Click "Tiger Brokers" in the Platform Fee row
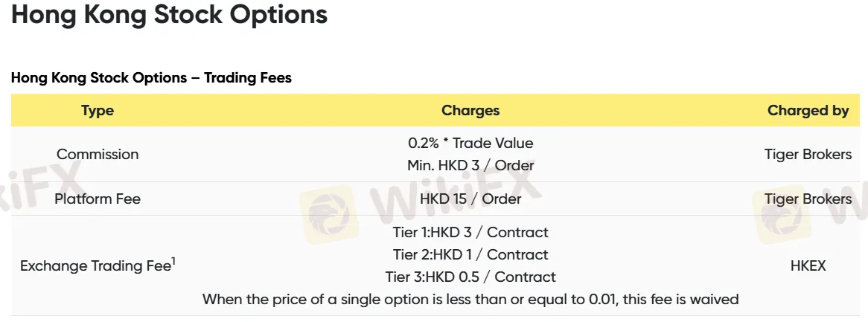This screenshot has height=322, width=868. click(808, 199)
